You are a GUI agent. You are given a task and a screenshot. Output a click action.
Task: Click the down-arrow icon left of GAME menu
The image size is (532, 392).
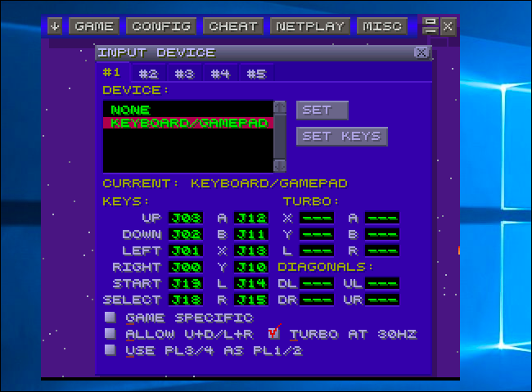point(55,26)
